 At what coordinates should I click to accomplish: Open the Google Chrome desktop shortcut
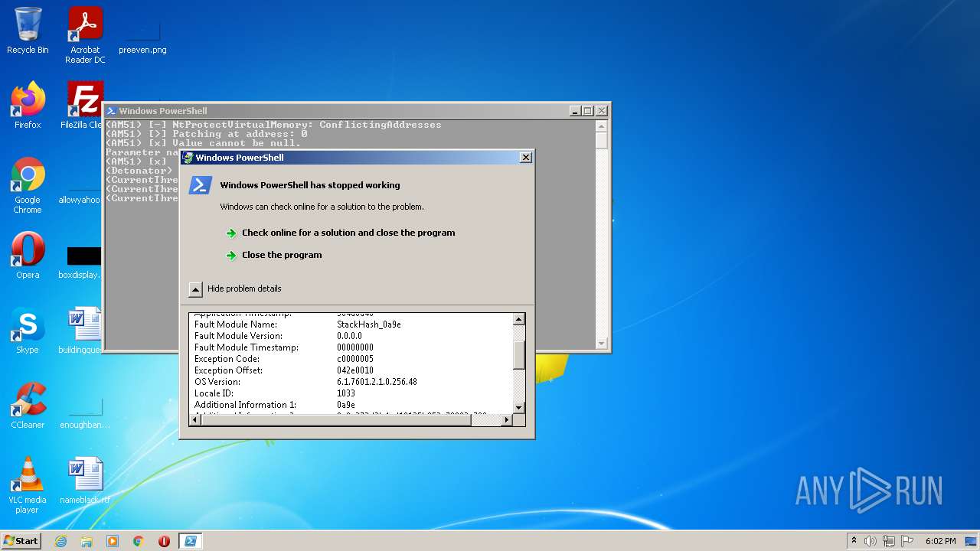tap(28, 185)
